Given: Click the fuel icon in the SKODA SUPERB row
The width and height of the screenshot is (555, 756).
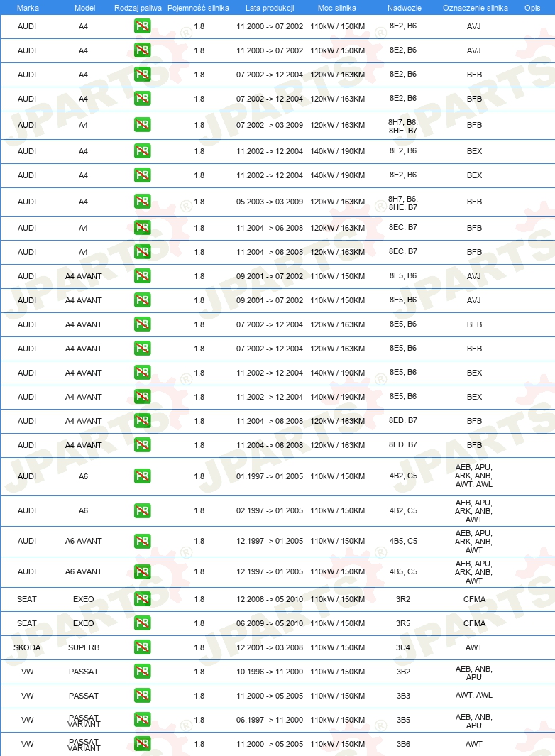Looking at the screenshot, I should pos(142,647).
